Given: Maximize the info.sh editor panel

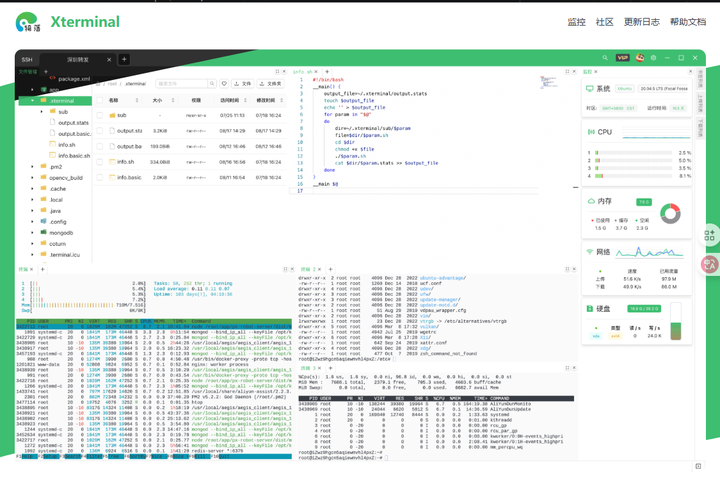Looking at the screenshot, I should click(567, 72).
